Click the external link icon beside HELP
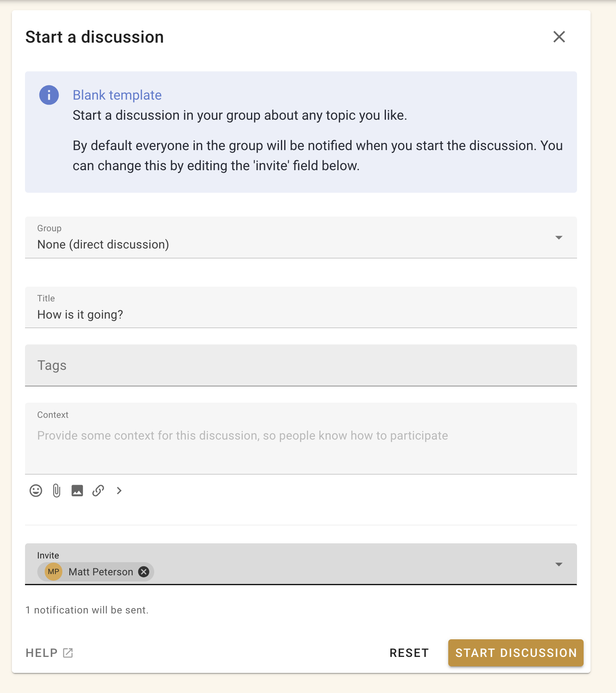 [67, 652]
